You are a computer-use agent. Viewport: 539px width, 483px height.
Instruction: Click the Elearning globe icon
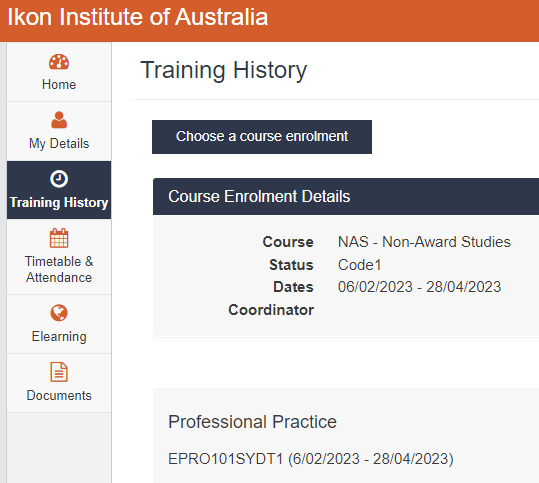coord(59,313)
